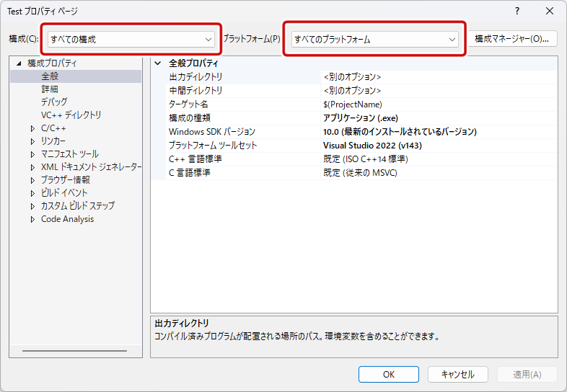Click the OK button
This screenshot has width=567, height=392.
tap(389, 374)
